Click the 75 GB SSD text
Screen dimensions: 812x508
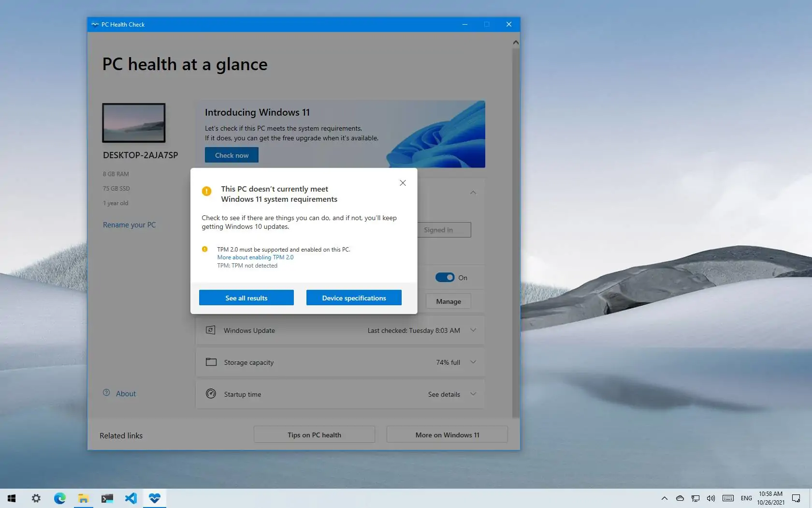(116, 189)
